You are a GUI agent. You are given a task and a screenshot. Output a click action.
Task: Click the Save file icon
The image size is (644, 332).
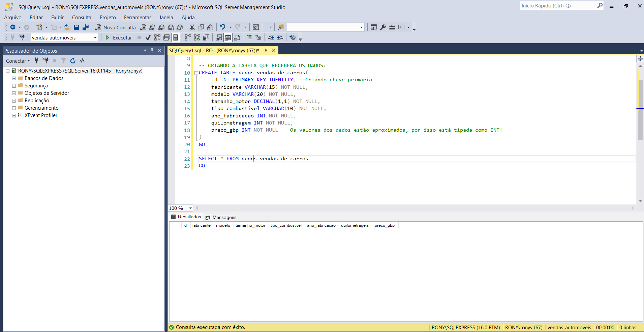click(x=76, y=27)
